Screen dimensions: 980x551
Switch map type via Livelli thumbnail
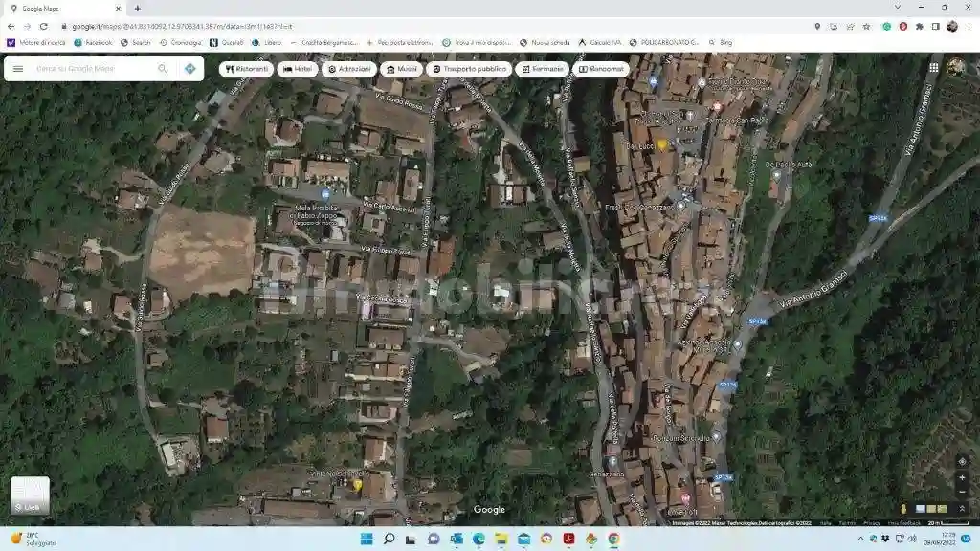click(30, 496)
